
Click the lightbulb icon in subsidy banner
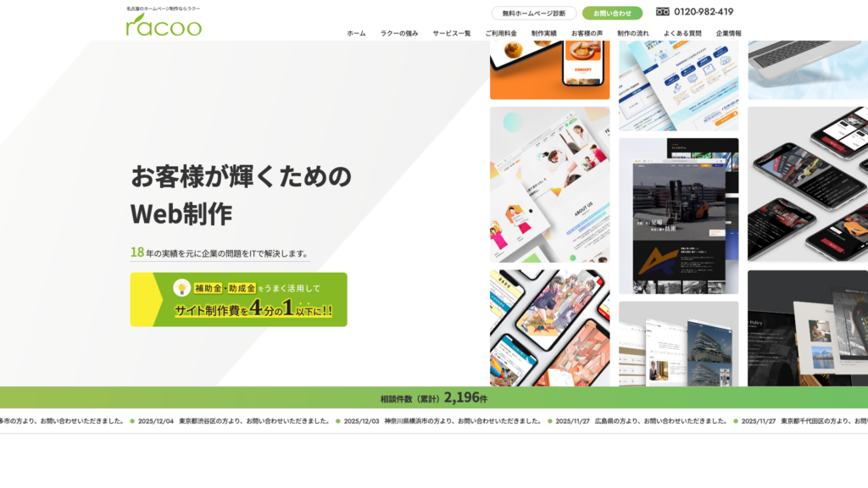click(x=181, y=288)
